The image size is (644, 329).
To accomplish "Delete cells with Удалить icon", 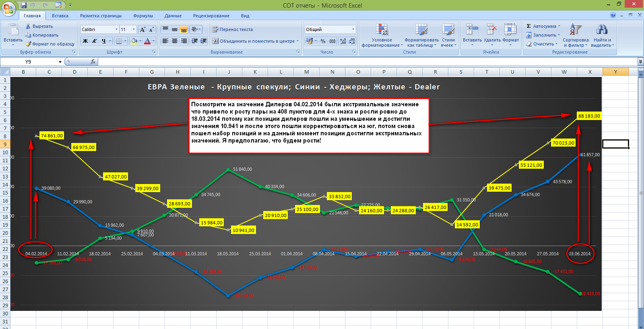I will tap(492, 35).
